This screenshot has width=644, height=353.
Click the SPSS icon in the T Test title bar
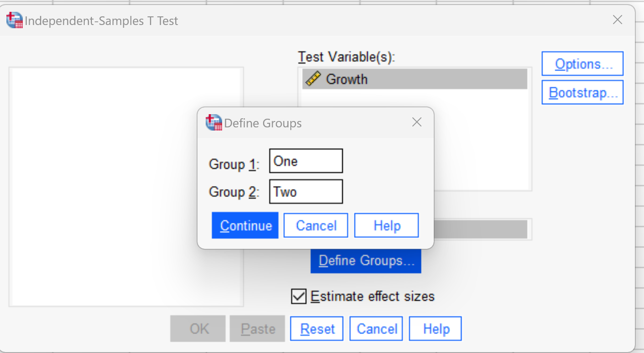pyautogui.click(x=14, y=20)
